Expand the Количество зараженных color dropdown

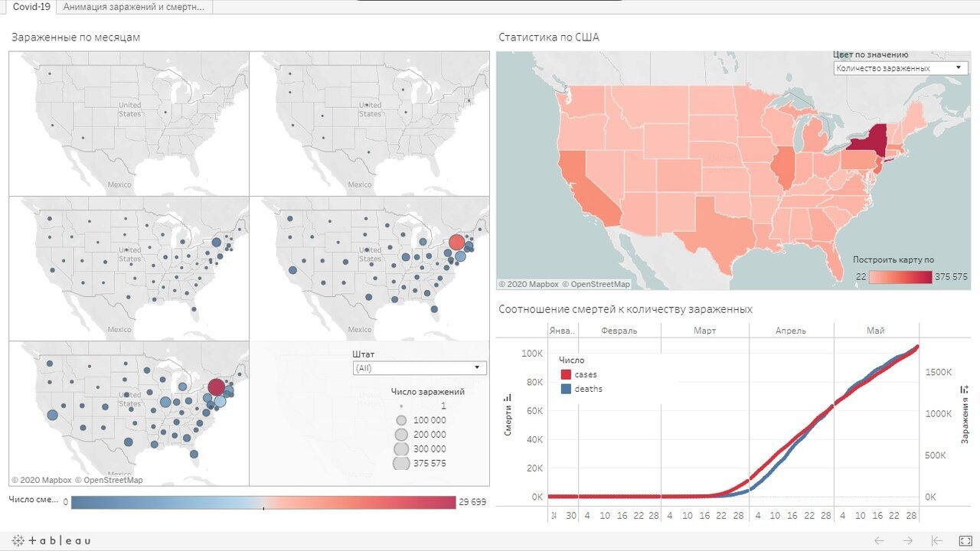(x=900, y=68)
